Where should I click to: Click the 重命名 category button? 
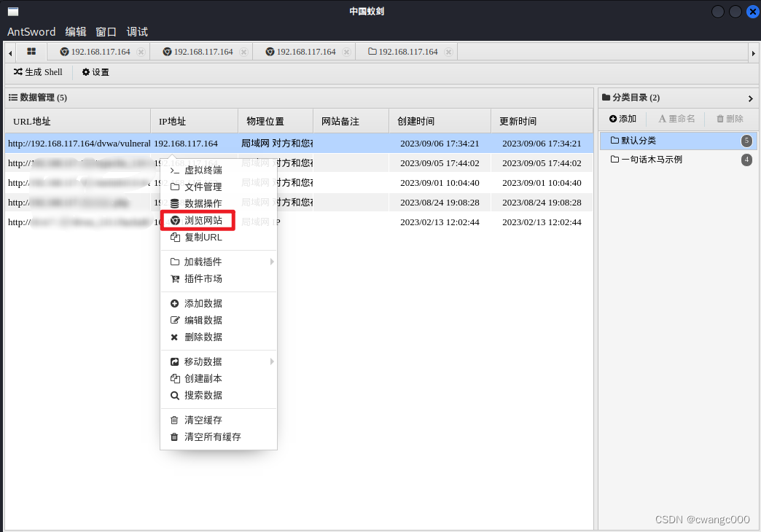coord(676,119)
